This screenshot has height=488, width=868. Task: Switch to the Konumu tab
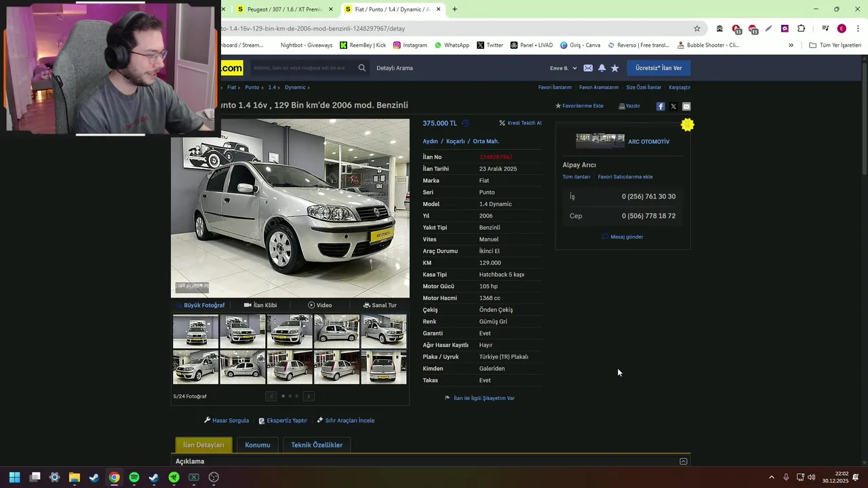point(258,445)
